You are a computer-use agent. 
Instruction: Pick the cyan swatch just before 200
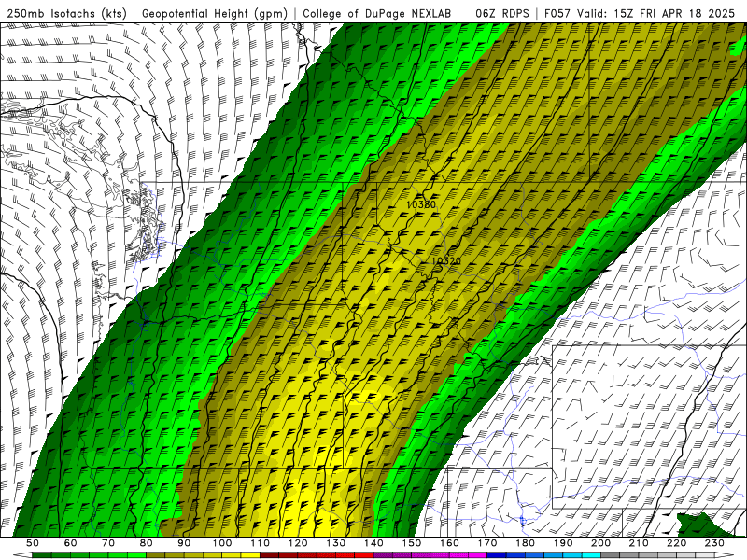coord(591,555)
